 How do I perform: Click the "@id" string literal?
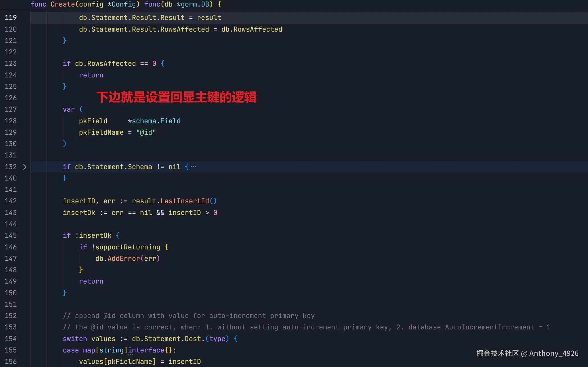click(x=146, y=132)
